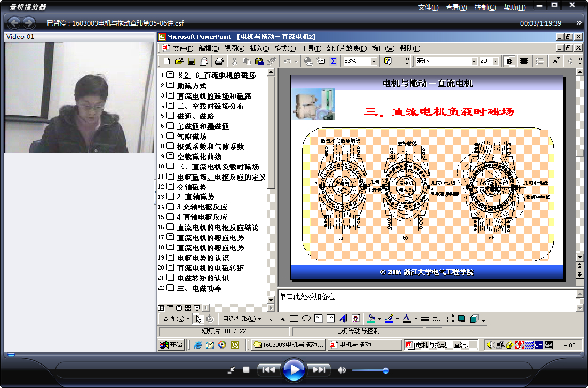
Task: Click the Cut scissors icon
Action: click(234, 61)
